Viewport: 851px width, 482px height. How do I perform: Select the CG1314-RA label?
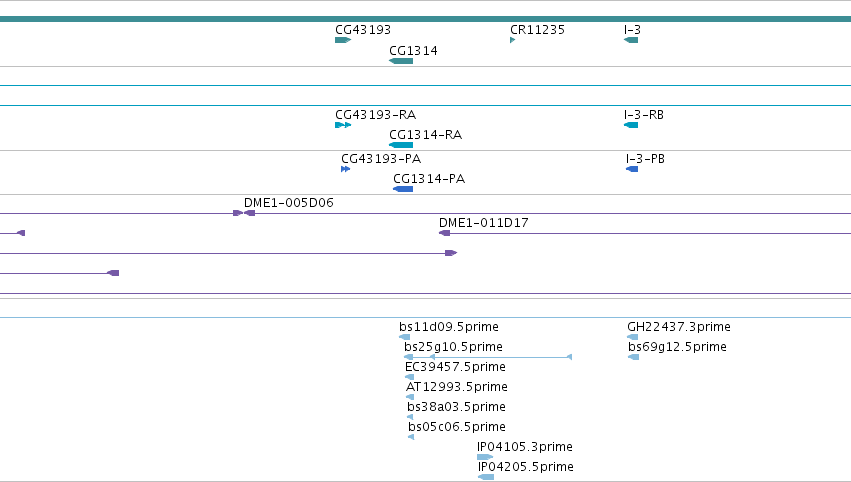click(x=426, y=135)
